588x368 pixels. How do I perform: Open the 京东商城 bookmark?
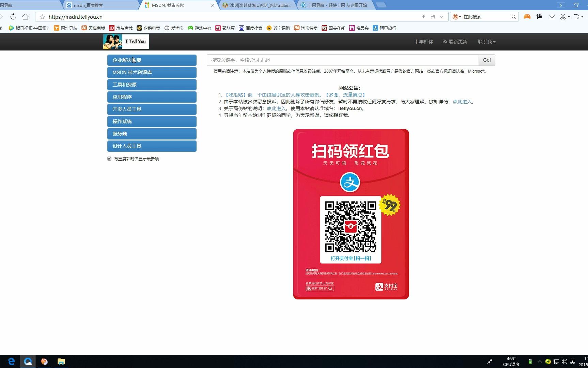coord(121,28)
